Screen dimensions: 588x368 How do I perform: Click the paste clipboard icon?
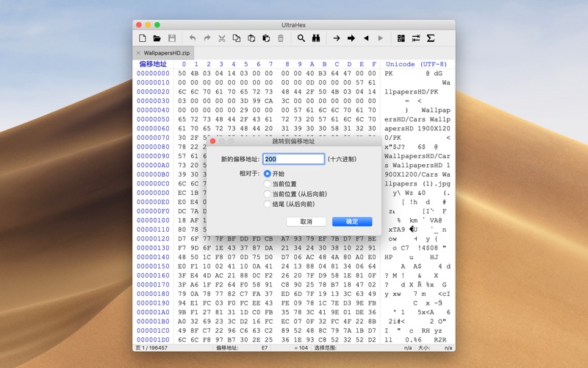pyautogui.click(x=251, y=38)
